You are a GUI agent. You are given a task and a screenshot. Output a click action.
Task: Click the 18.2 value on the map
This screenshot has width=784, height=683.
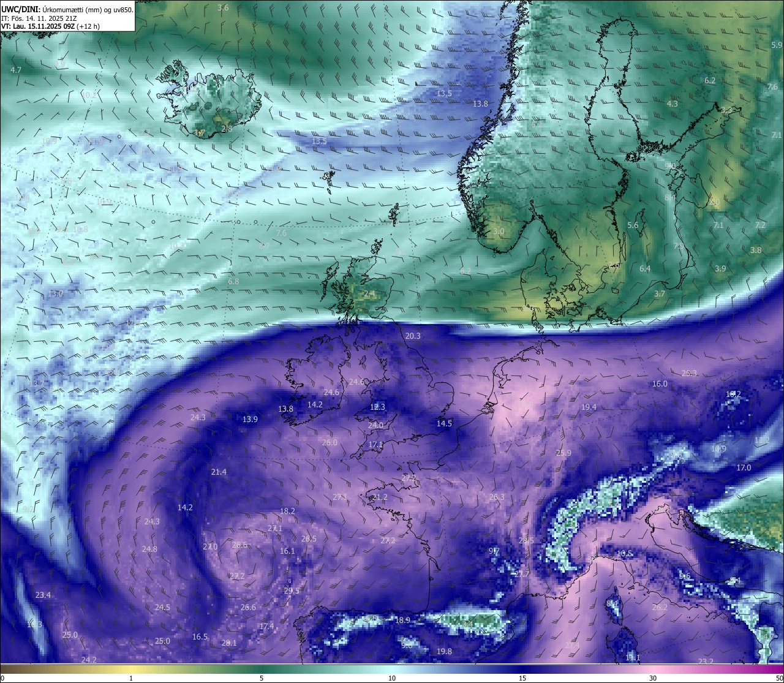(x=287, y=511)
